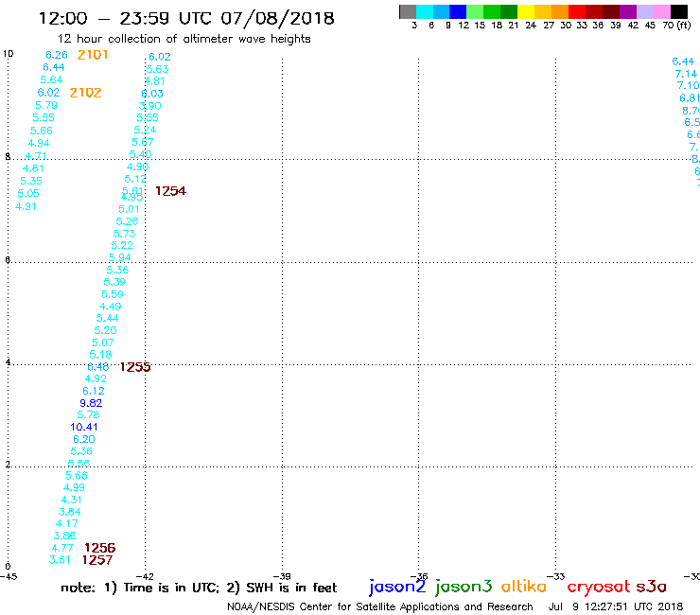Click the 6.26 wave height value
The width and height of the screenshot is (700, 615).
[x=57, y=55]
